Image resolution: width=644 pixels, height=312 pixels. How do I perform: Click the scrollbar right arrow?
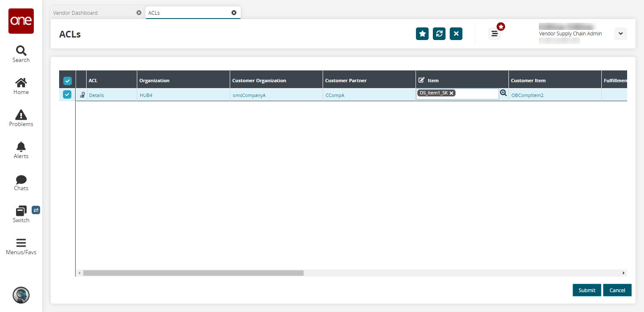pos(624,273)
